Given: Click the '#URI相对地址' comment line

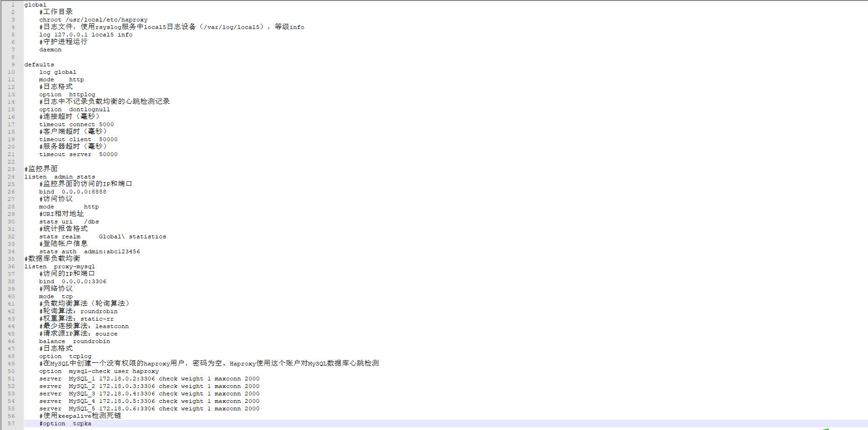Looking at the screenshot, I should click(62, 214).
